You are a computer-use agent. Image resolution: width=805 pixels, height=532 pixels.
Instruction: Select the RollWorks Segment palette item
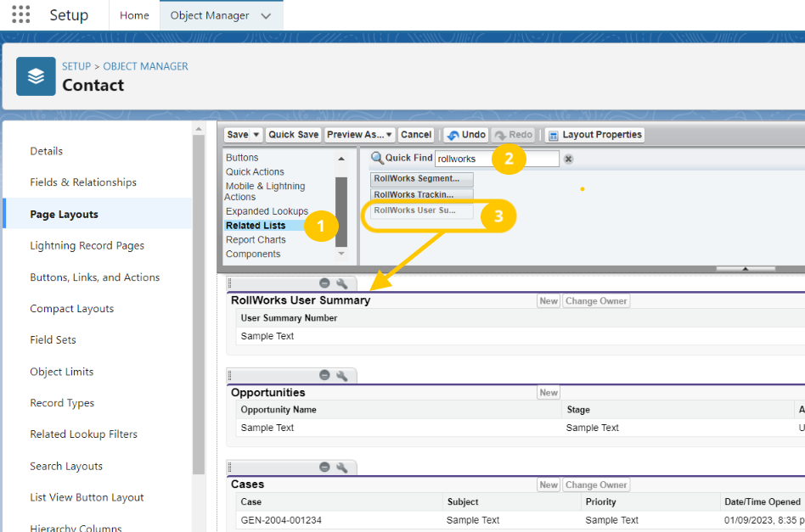(421, 179)
